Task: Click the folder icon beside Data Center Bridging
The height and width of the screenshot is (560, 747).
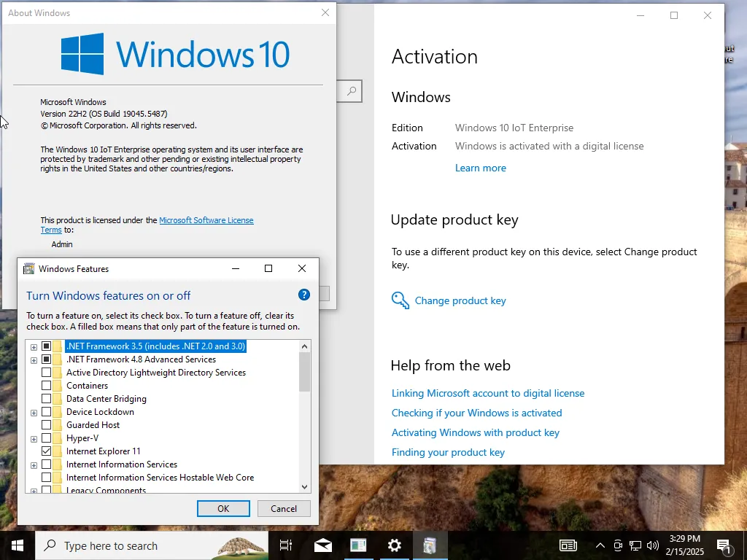Action: point(57,399)
